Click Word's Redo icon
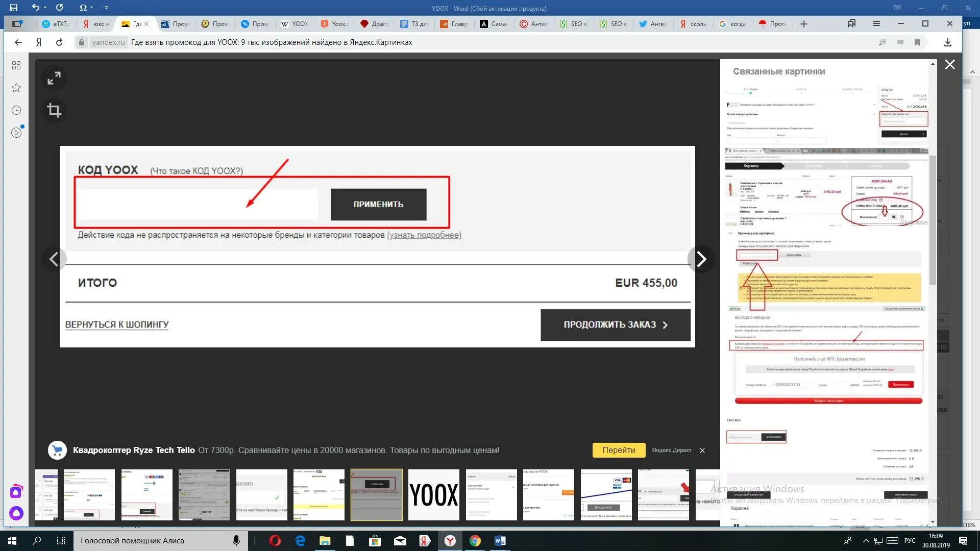The image size is (980, 551). 59,8
